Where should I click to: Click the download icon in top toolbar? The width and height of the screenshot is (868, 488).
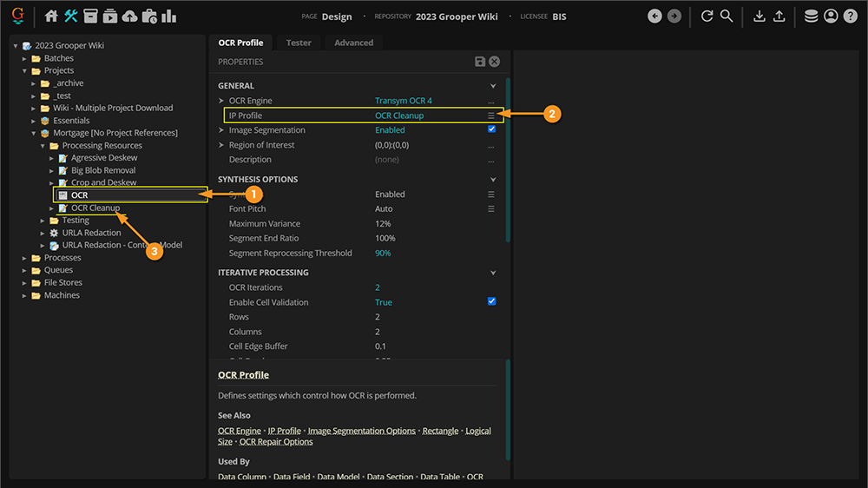[x=759, y=16]
